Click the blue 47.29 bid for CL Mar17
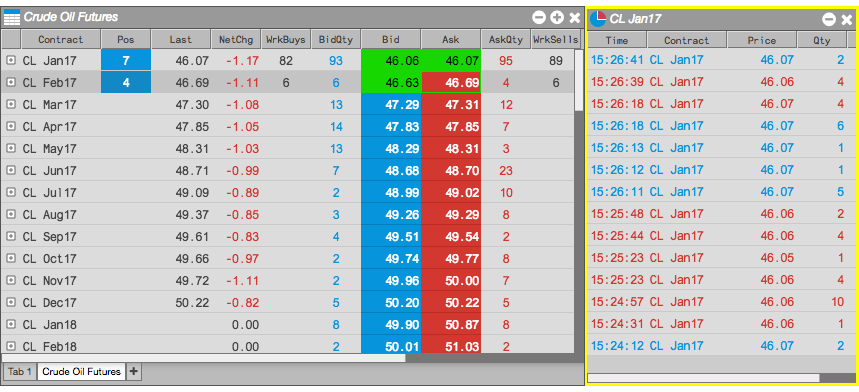 [391, 104]
